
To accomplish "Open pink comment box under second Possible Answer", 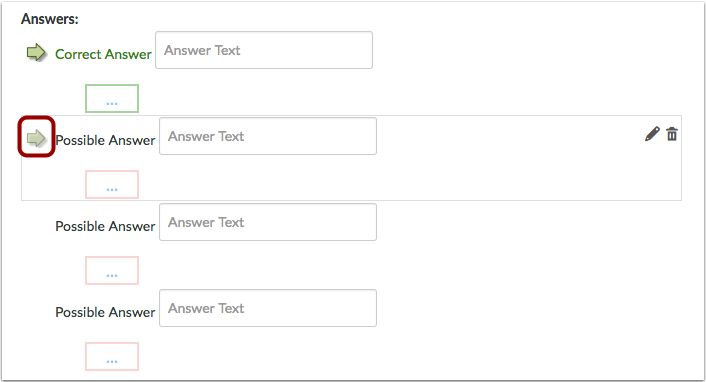I will (x=112, y=270).
